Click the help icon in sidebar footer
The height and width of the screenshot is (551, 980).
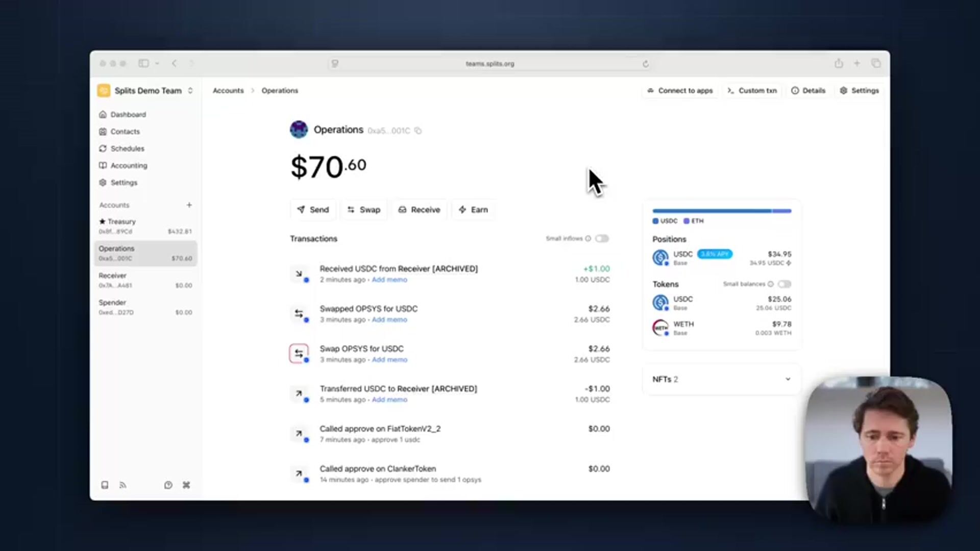coord(168,485)
